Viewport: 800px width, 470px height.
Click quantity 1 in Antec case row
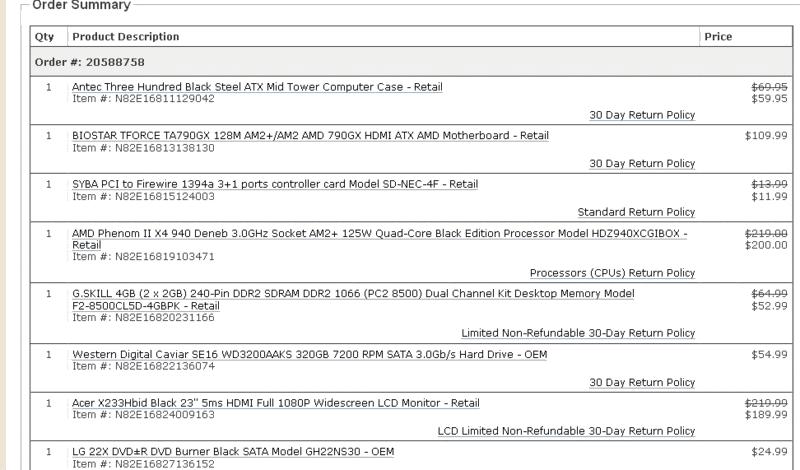point(49,87)
